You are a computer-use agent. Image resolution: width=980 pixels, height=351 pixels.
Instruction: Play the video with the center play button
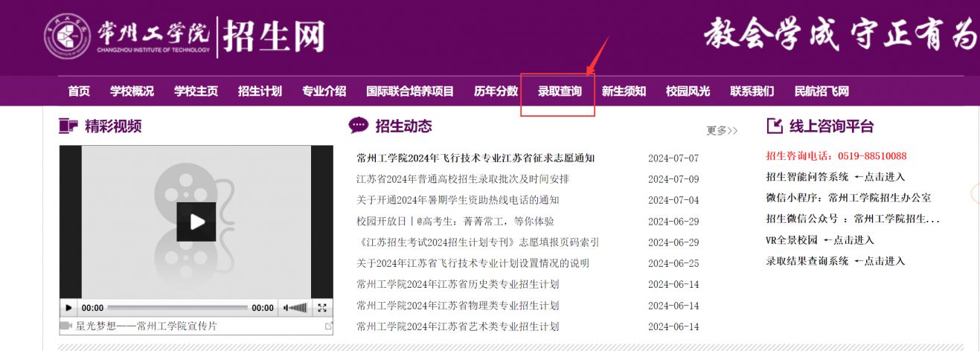(x=196, y=222)
